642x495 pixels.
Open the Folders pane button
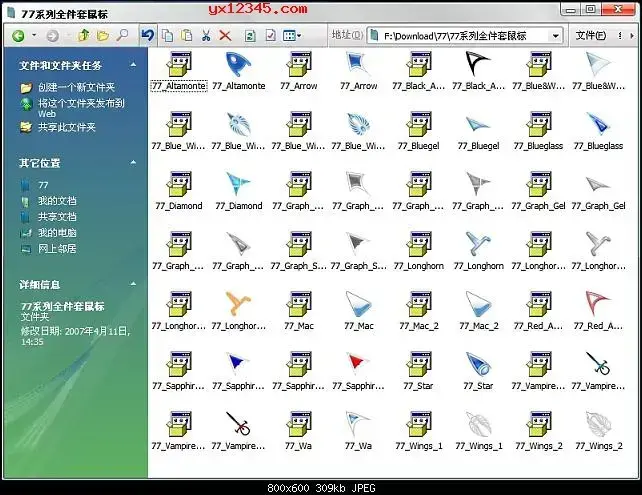103,36
